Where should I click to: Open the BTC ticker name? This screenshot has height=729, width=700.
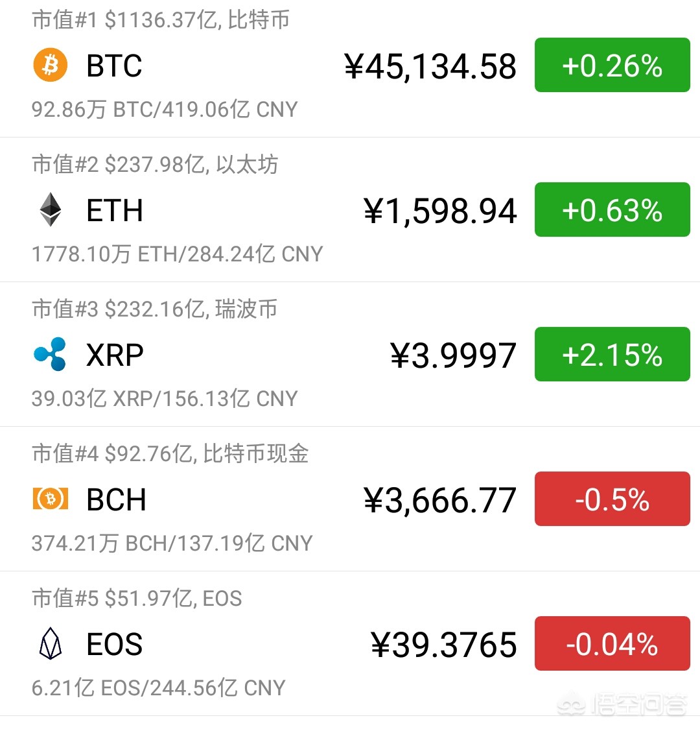pyautogui.click(x=114, y=66)
